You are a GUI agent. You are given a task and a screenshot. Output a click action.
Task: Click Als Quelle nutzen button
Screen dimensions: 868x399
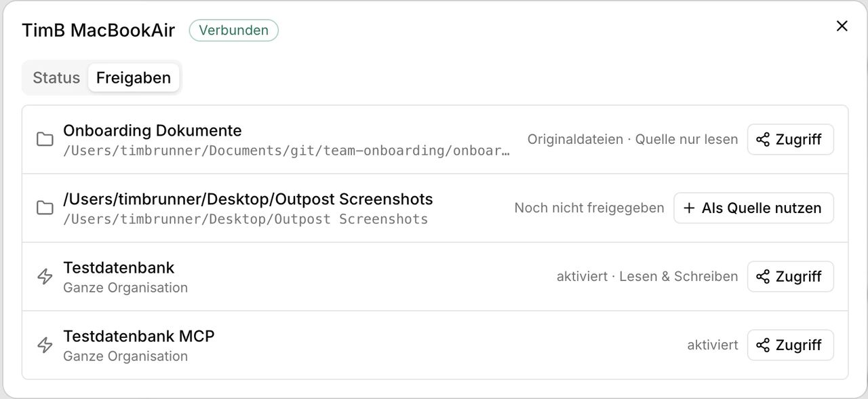pyautogui.click(x=753, y=208)
